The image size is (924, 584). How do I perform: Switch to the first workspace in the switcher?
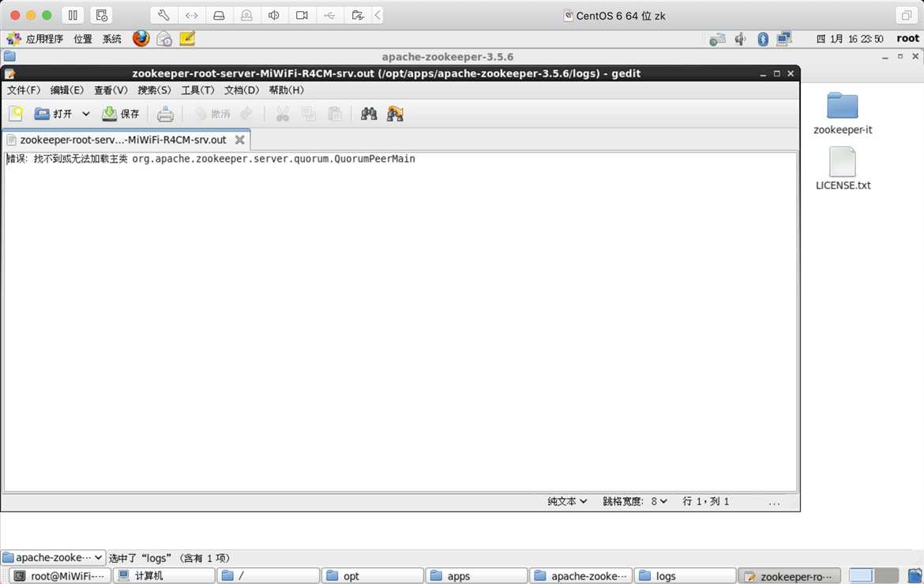click(x=861, y=576)
